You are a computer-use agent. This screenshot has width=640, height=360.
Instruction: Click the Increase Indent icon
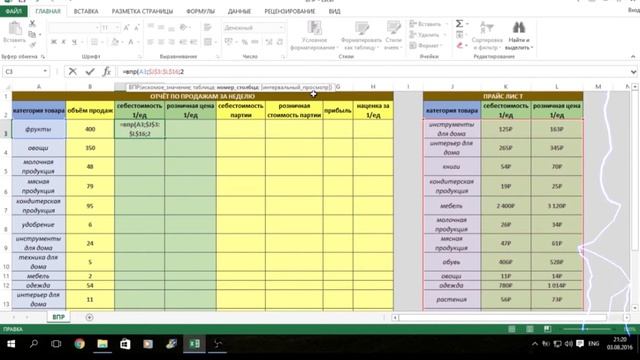[x=193, y=42]
